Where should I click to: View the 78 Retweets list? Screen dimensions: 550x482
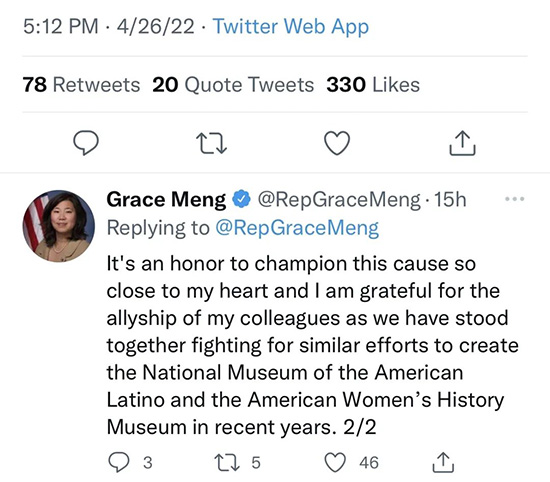[x=81, y=85]
